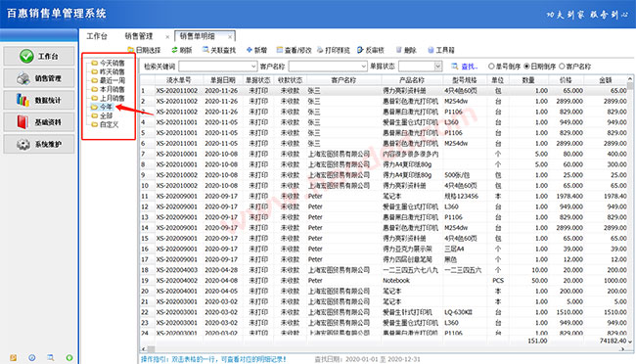Select the 单号倒序 radio button
The width and height of the screenshot is (636, 364).
491,67
